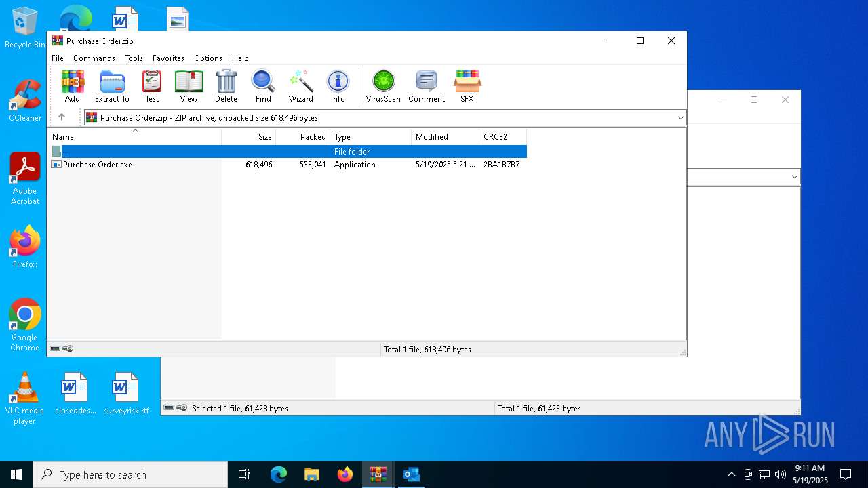
Task: Sort by Modified column header
Action: coord(446,136)
